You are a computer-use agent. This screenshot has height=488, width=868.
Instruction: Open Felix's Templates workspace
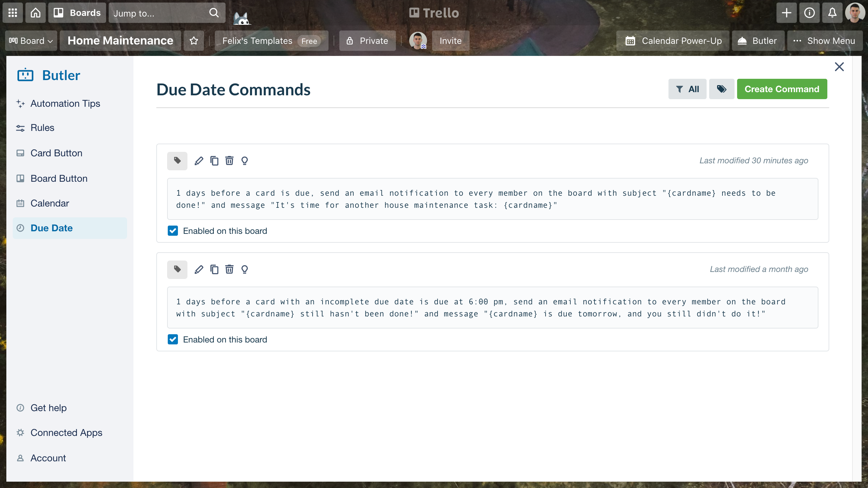tap(271, 41)
